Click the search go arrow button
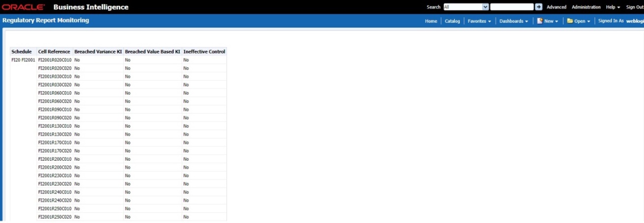Screen dimensions: 644x223 [538, 7]
